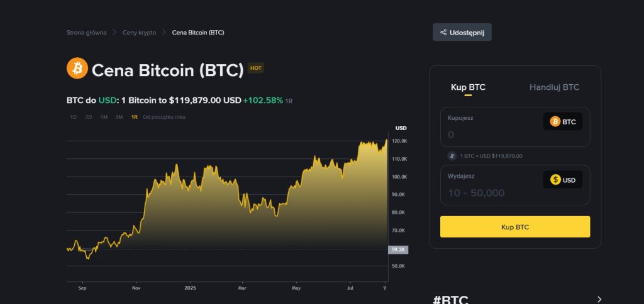Image resolution: width=644 pixels, height=304 pixels.
Task: Switch to the Handluj BTC tab
Action: pyautogui.click(x=554, y=87)
